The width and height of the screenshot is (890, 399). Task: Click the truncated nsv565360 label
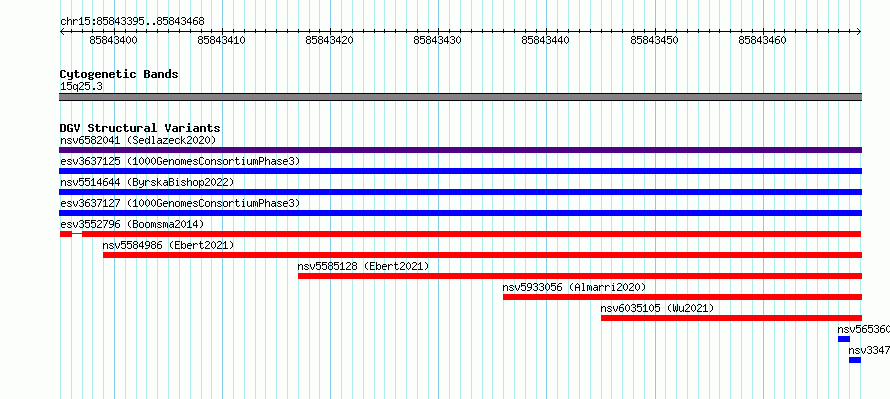coord(863,329)
